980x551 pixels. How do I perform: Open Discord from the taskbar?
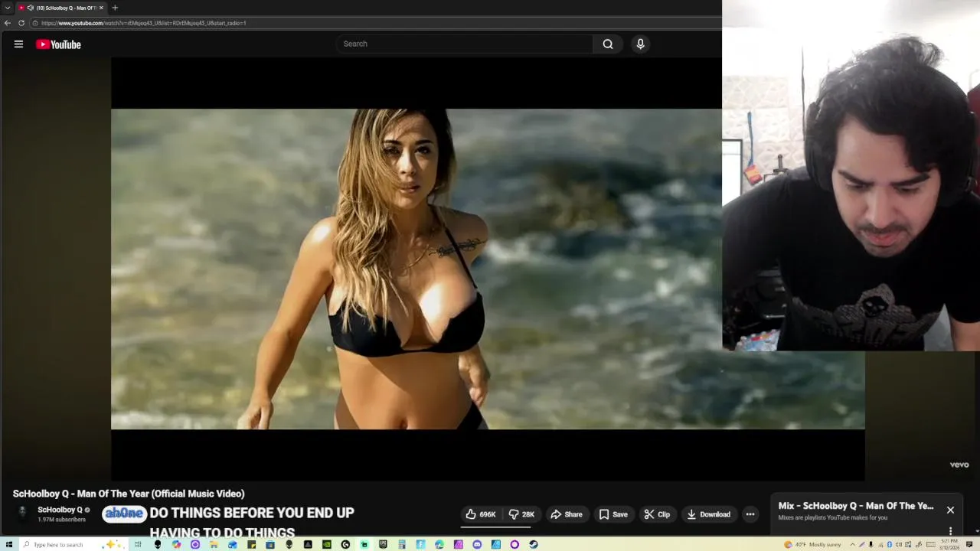477,544
